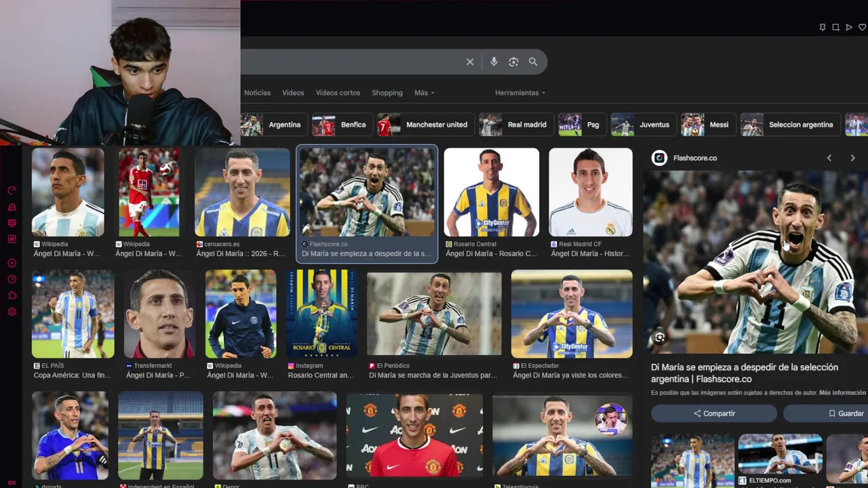Open GX Cleaner broom icon in sidebar
The width and height of the screenshot is (868, 488).
click(x=12, y=207)
